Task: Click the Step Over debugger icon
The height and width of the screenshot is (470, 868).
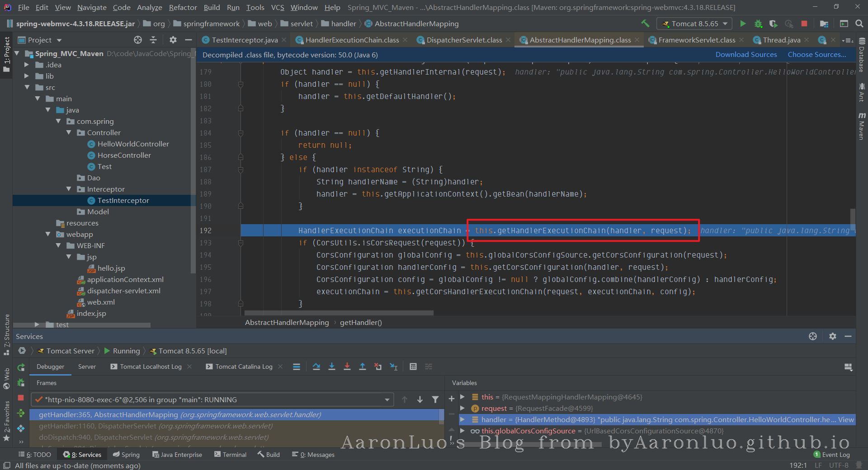Action: coord(316,367)
